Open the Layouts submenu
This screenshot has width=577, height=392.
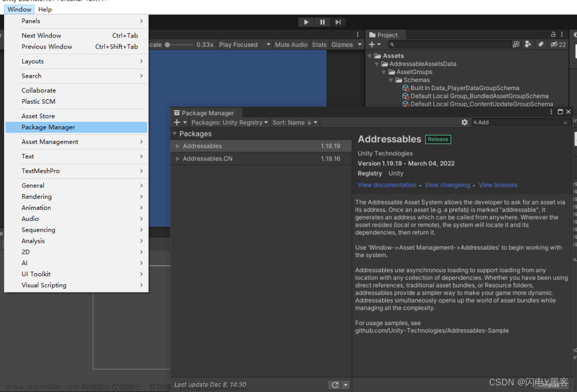click(76, 62)
